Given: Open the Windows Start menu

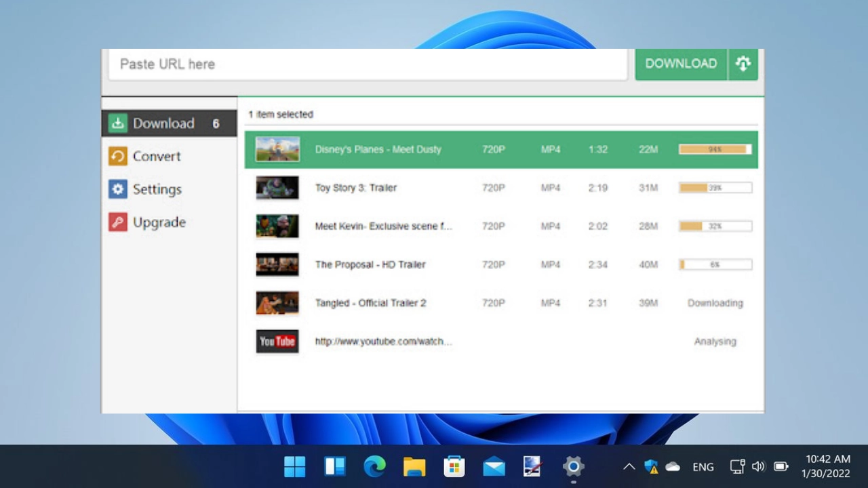Looking at the screenshot, I should click(295, 466).
